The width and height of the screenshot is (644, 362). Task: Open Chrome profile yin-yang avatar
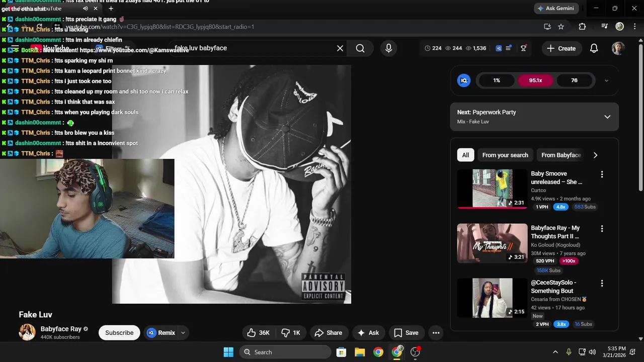620,27
